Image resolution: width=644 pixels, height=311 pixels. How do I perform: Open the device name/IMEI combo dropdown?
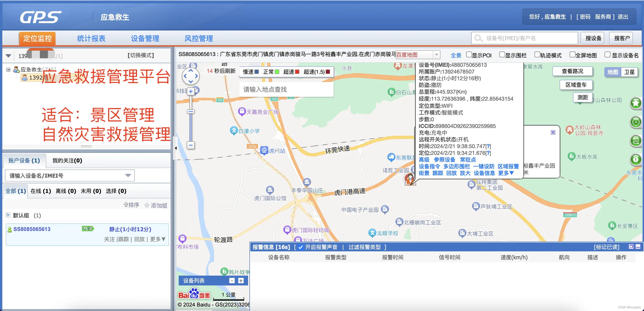[x=128, y=175]
